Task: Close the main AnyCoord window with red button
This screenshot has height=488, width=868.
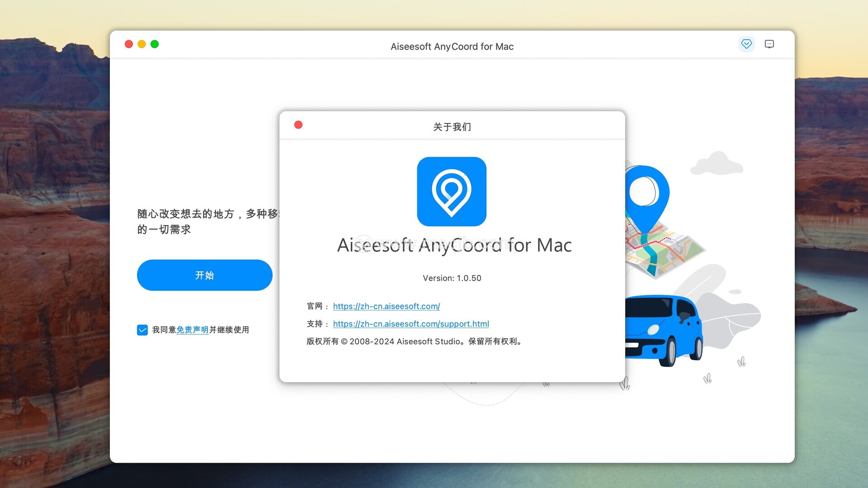Action: point(129,44)
